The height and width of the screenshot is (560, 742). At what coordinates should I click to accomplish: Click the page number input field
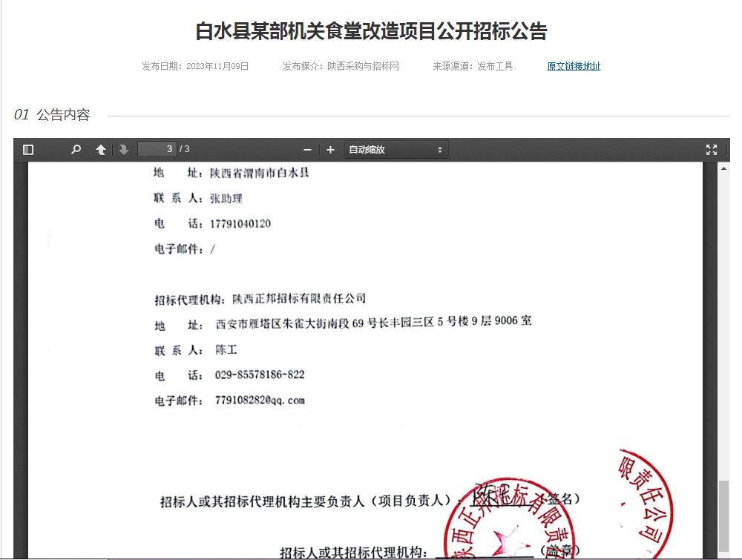(x=157, y=150)
